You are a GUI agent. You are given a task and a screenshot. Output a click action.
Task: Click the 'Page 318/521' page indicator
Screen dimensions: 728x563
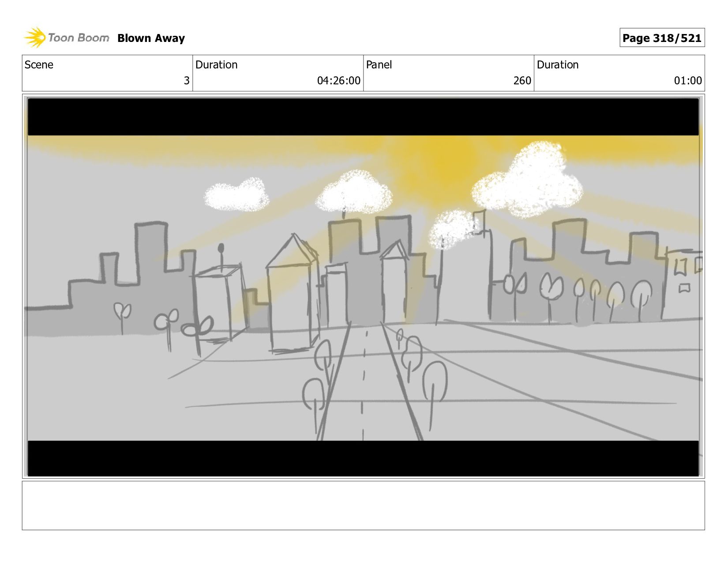pyautogui.click(x=662, y=38)
